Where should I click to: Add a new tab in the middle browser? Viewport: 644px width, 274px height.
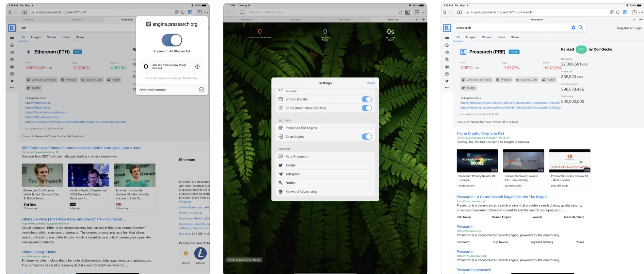tap(423, 20)
